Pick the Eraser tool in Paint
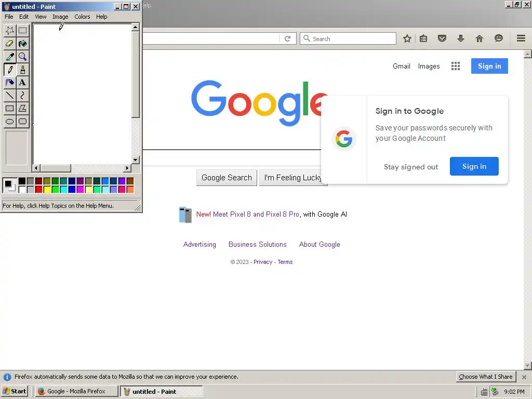Image resolution: width=532 pixels, height=399 pixels. (10, 44)
